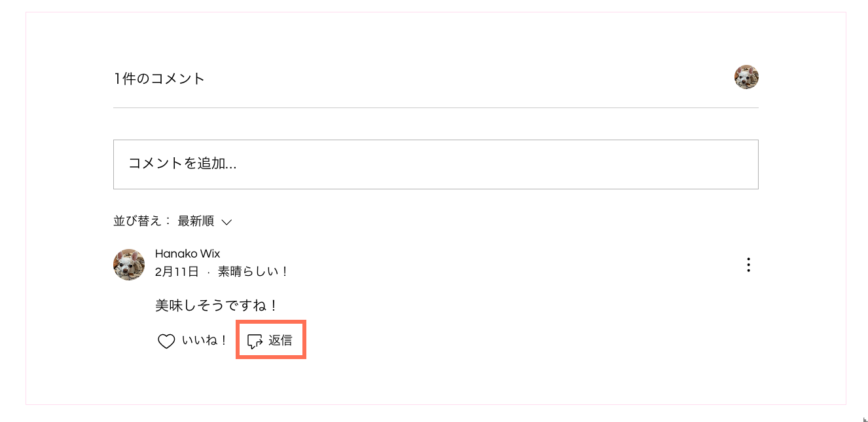868x422 pixels.
Task: Open the comment actions dots beside Hanako's comment
Action: pyautogui.click(x=748, y=265)
